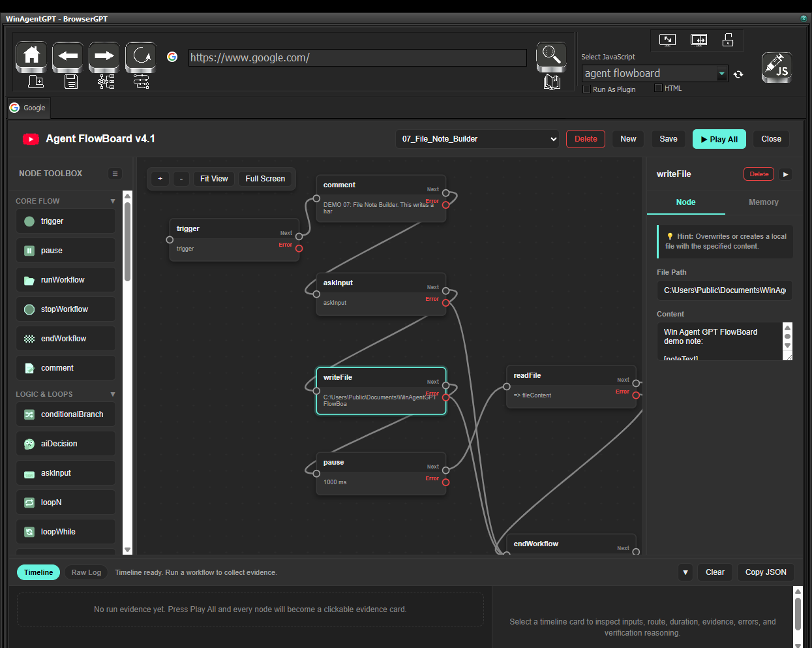This screenshot has height=648, width=812.
Task: Toggle the Node Toolbox menu icon
Action: [x=115, y=174]
